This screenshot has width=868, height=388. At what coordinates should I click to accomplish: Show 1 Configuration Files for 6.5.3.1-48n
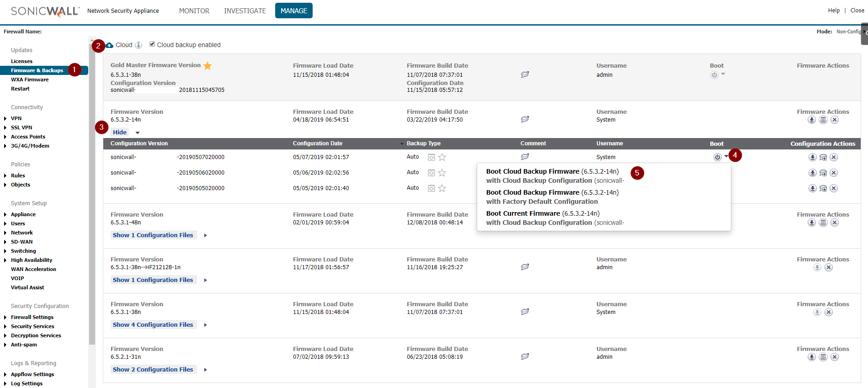click(153, 235)
